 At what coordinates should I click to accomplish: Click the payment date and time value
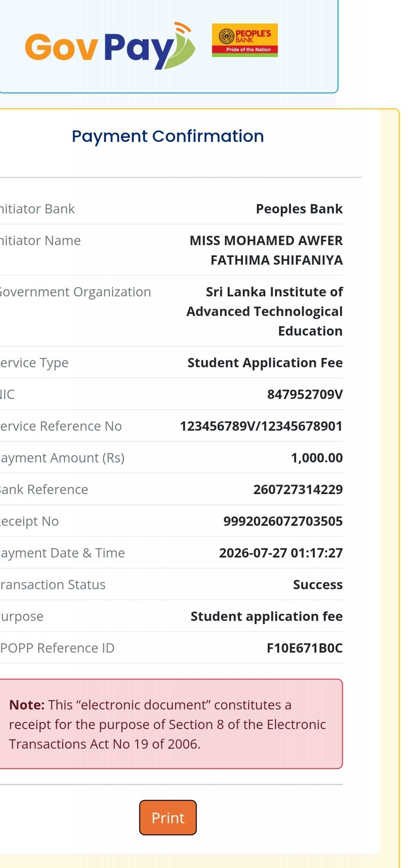[281, 553]
